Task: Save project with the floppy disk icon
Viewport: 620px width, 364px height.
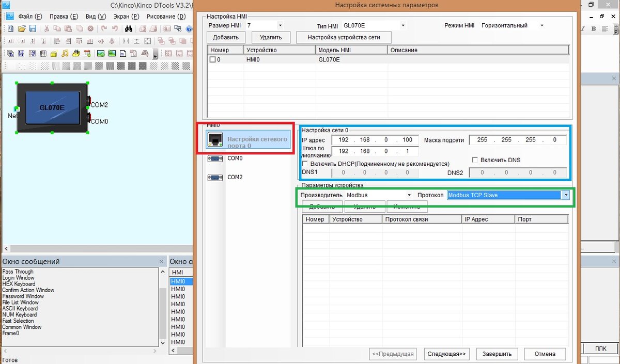Action: (33, 28)
